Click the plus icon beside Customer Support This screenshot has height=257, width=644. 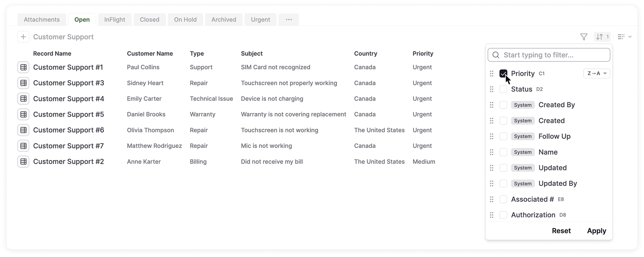[23, 37]
